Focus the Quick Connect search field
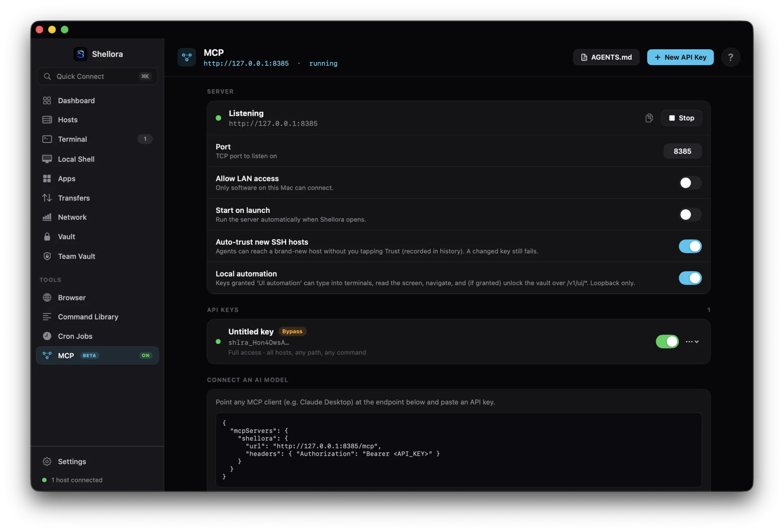The image size is (784, 532). (x=98, y=76)
